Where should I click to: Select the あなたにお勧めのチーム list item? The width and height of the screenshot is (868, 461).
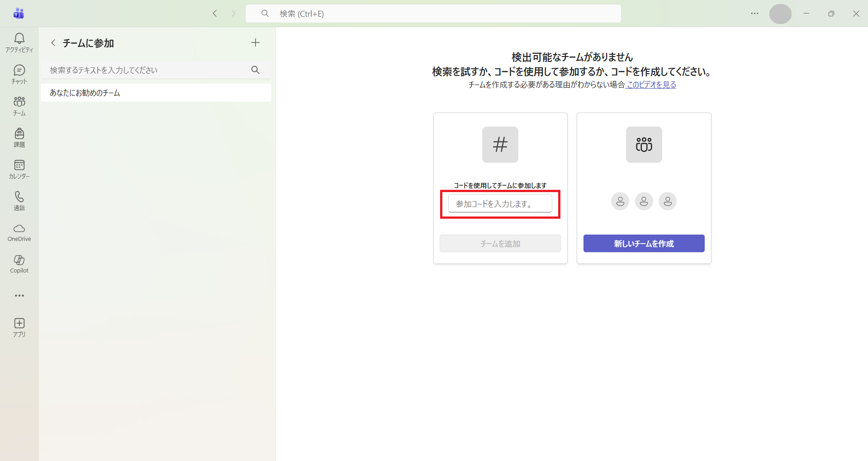tap(156, 93)
